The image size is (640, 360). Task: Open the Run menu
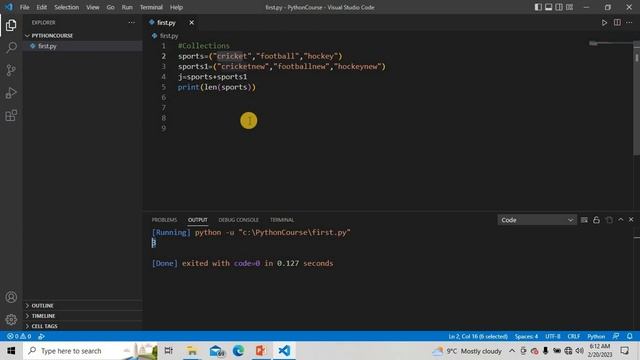[127, 7]
